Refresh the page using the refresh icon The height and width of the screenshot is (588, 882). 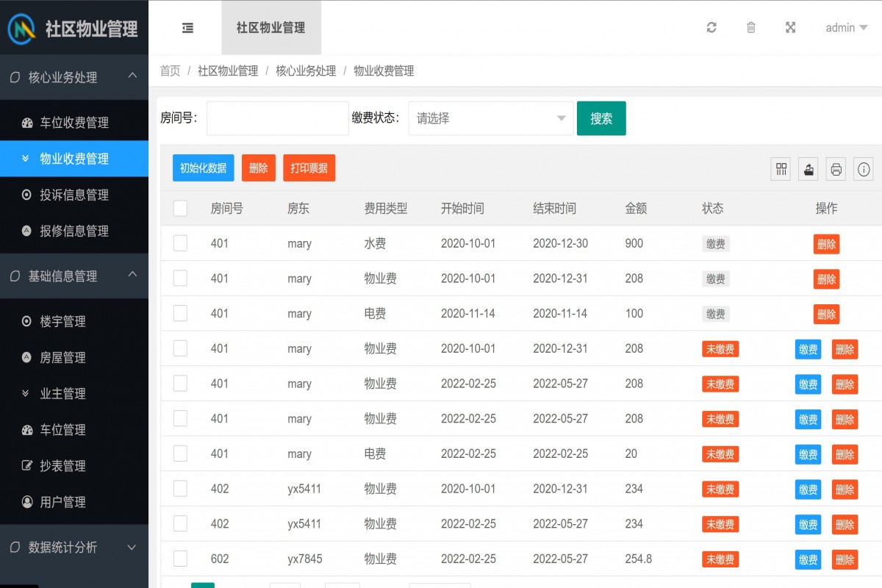(x=711, y=27)
